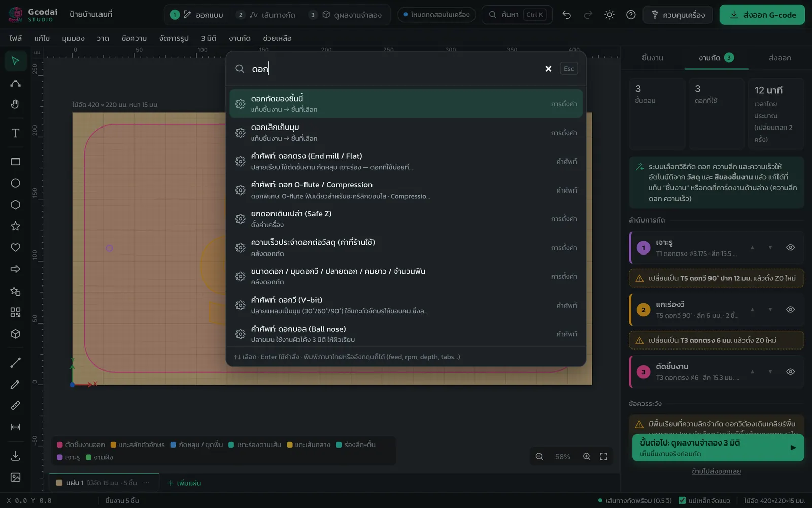The image size is (812, 508).
Task: Open the help question mark icon
Action: point(631,15)
